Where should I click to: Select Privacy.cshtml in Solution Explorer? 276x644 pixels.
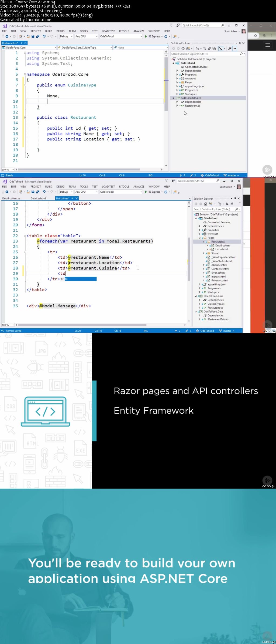click(220, 281)
